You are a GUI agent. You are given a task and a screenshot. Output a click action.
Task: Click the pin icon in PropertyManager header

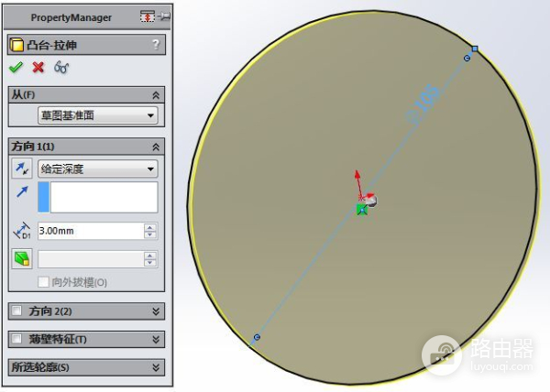[x=164, y=16]
